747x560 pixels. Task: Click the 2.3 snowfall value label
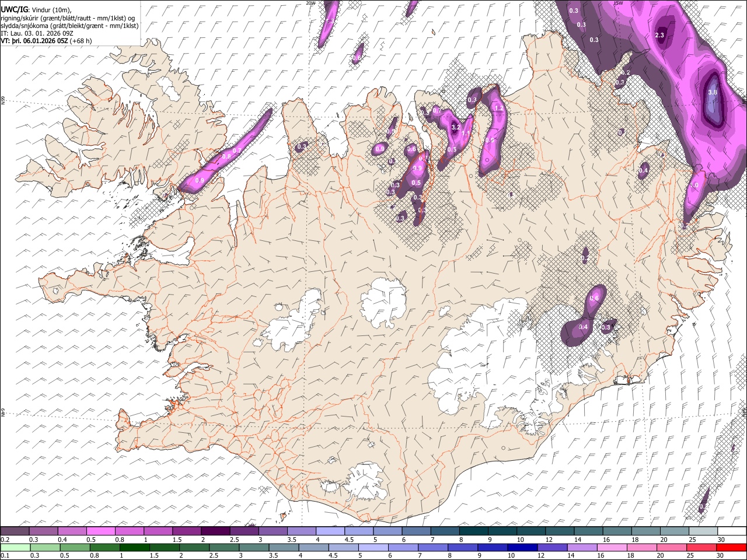point(660,36)
